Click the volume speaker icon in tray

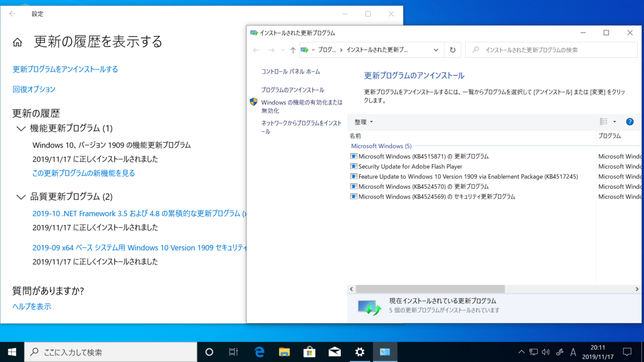[546, 352]
